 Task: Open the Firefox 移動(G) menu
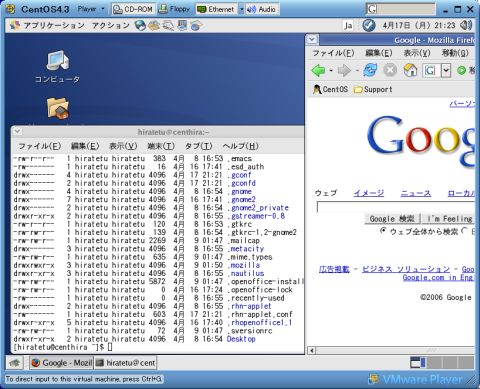[455, 53]
